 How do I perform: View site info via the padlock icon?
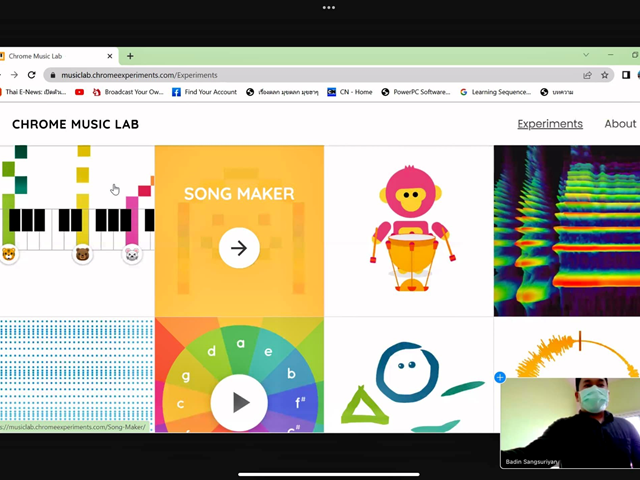click(x=52, y=75)
